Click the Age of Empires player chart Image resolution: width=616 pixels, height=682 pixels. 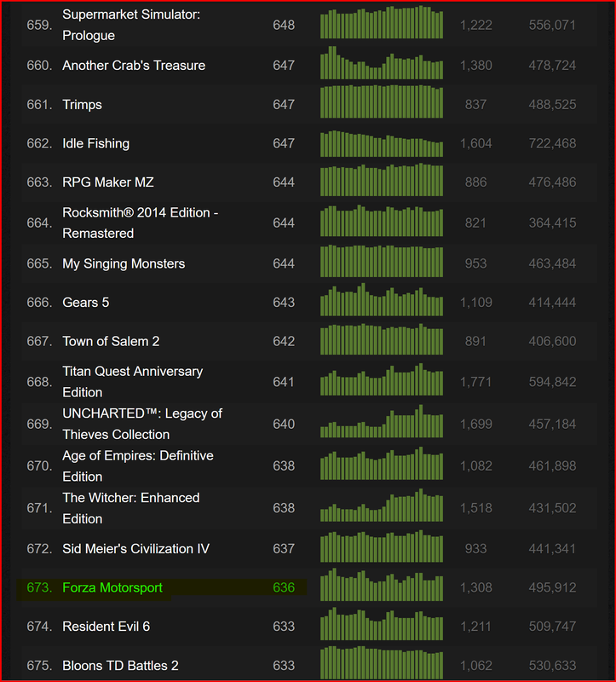[382, 463]
